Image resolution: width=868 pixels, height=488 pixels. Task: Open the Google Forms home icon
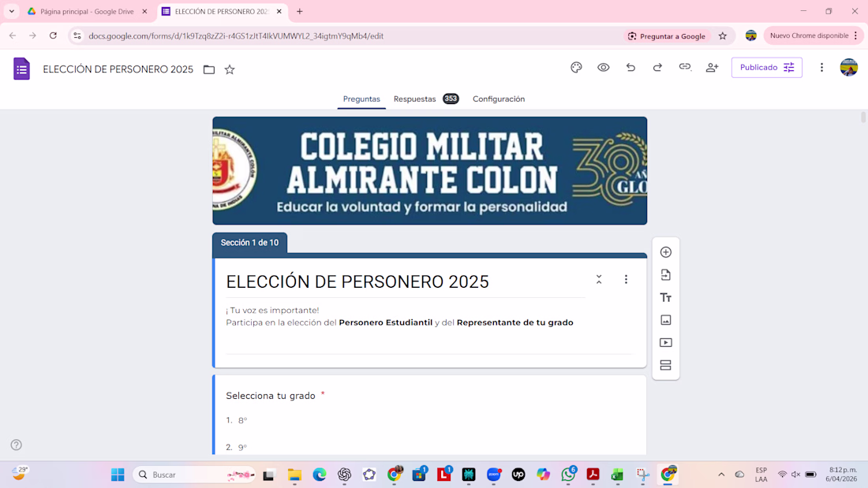point(21,69)
